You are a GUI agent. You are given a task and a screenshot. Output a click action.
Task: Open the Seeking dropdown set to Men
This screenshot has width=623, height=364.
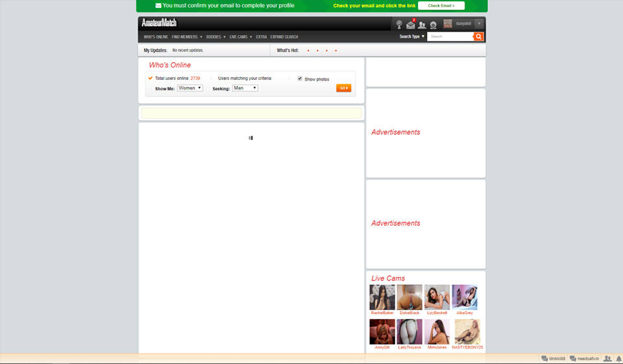pyautogui.click(x=245, y=88)
